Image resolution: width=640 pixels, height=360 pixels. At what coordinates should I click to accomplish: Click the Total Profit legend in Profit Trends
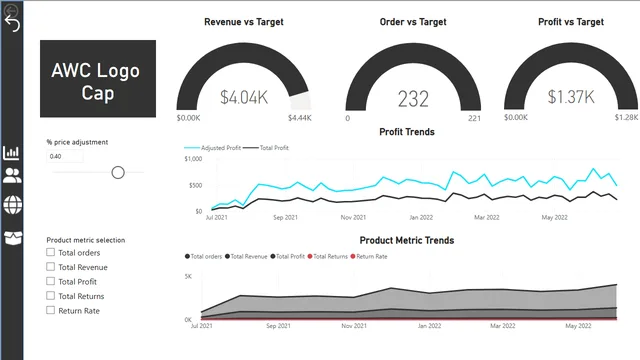[266, 148]
